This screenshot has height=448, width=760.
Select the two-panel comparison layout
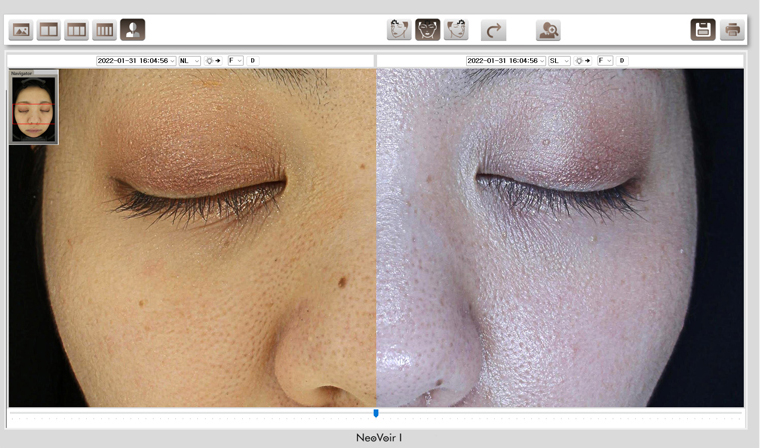pos(48,30)
